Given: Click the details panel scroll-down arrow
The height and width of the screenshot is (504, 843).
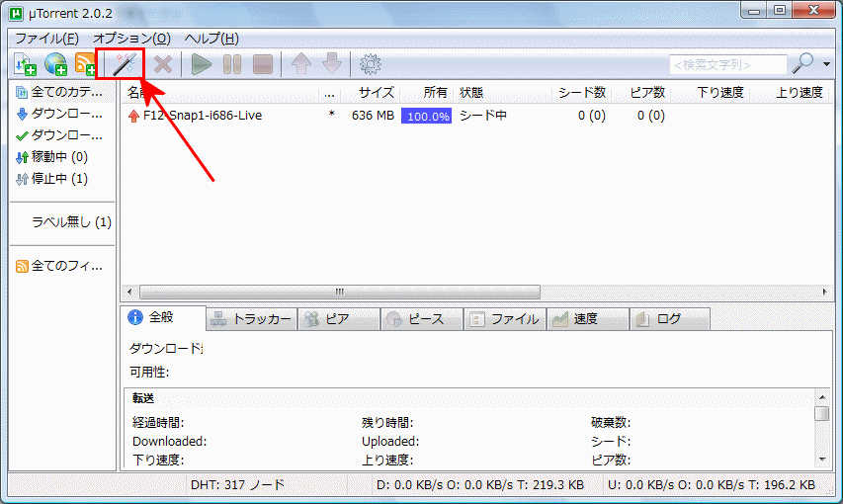Looking at the screenshot, I should pyautogui.click(x=822, y=459).
